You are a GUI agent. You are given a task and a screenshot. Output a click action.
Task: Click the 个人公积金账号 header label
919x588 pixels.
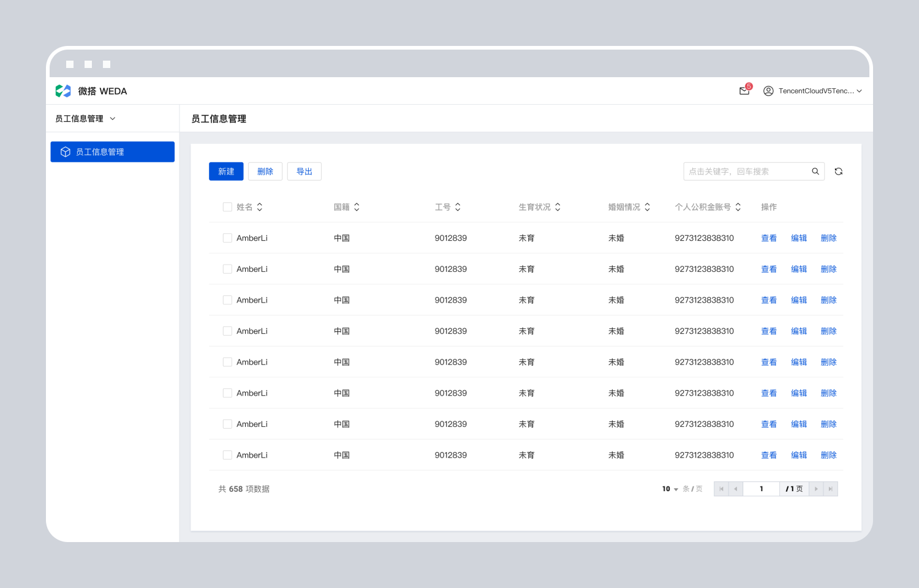pos(703,207)
